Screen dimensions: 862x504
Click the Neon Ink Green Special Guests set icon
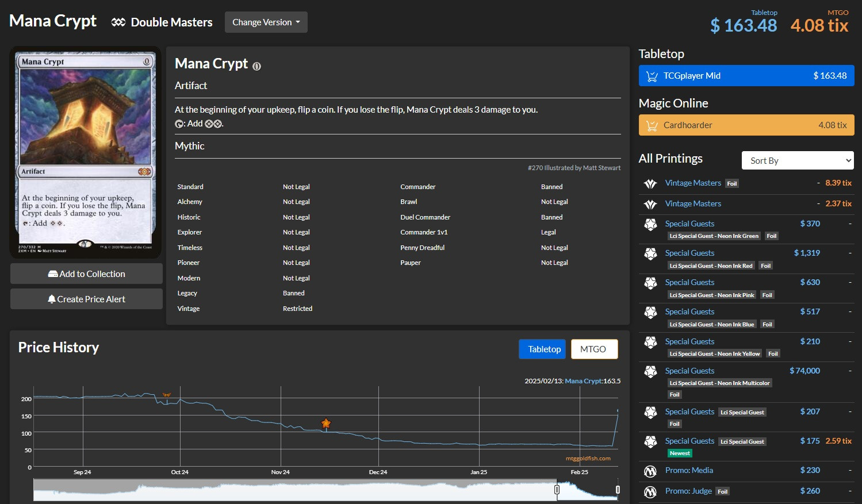(x=650, y=225)
